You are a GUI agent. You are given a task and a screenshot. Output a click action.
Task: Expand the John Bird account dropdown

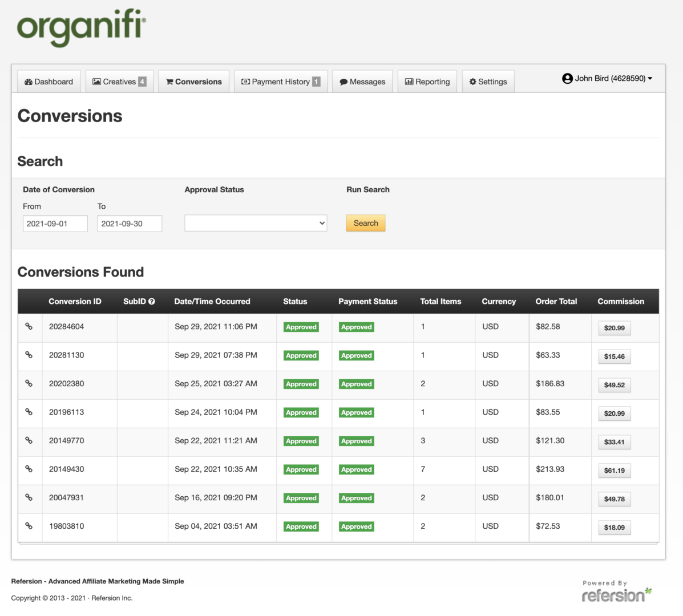click(607, 78)
